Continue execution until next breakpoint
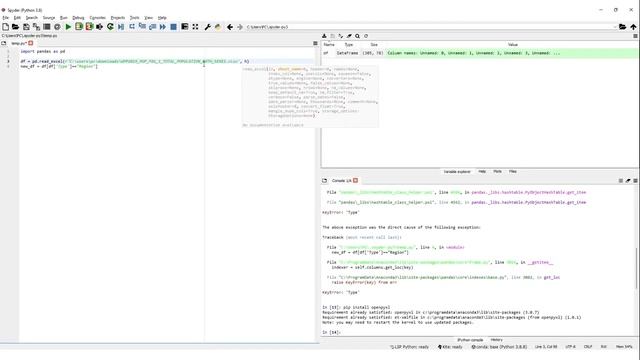The width and height of the screenshot is (640, 360). click(163, 27)
